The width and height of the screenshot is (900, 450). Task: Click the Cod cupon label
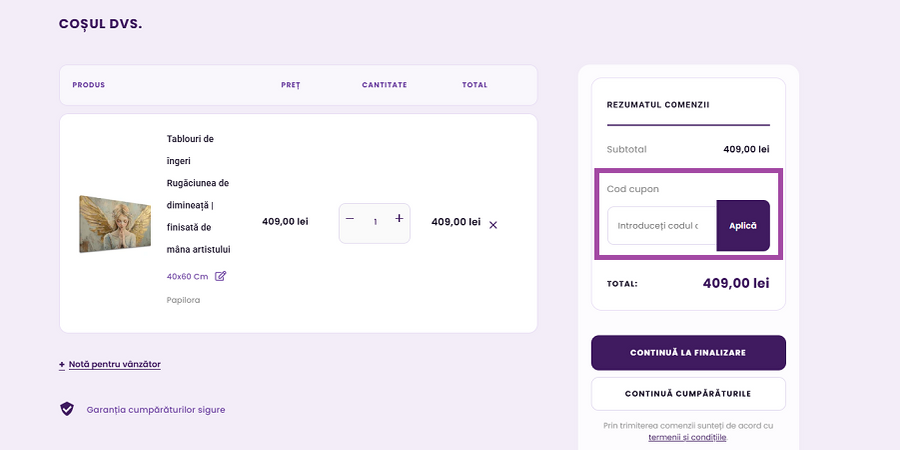click(x=633, y=189)
